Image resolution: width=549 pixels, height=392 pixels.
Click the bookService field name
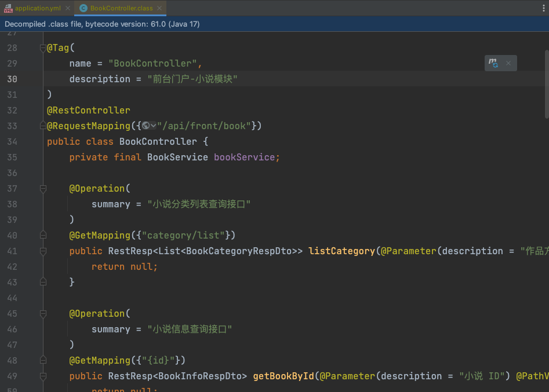click(x=245, y=157)
